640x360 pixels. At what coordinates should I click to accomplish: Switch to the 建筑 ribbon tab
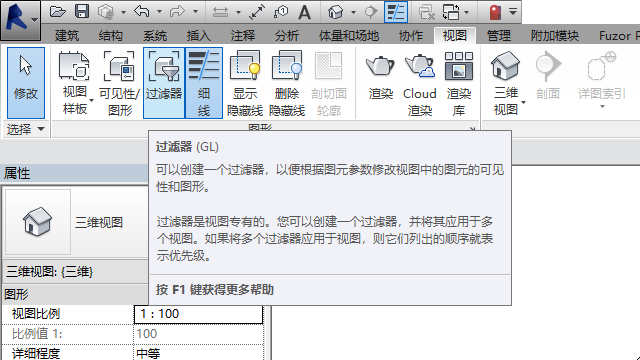67,36
